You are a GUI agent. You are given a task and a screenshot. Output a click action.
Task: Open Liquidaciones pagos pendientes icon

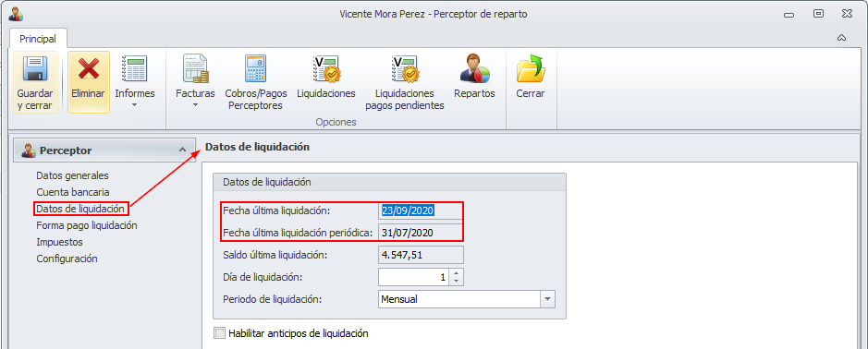[405, 69]
